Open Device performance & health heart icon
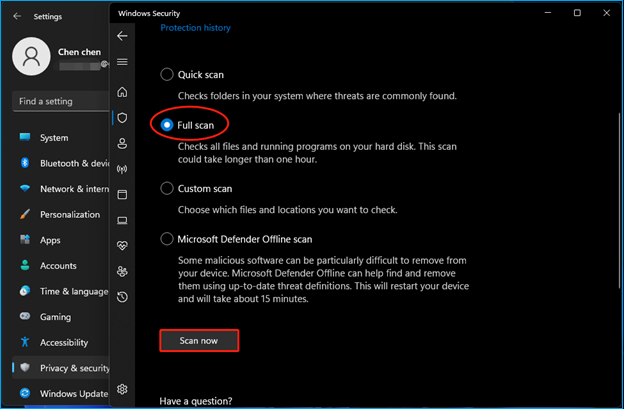This screenshot has width=624, height=409. pos(122,246)
